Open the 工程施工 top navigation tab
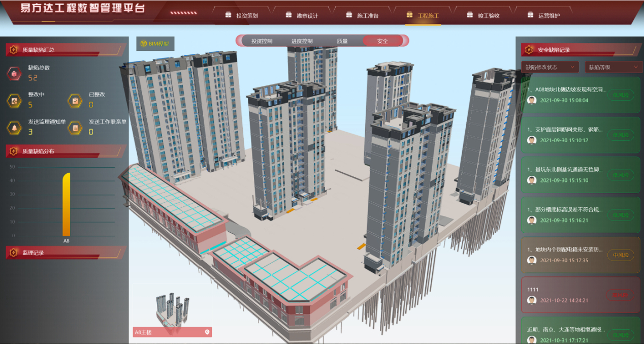Viewport: 644px width, 344px height. pos(423,15)
